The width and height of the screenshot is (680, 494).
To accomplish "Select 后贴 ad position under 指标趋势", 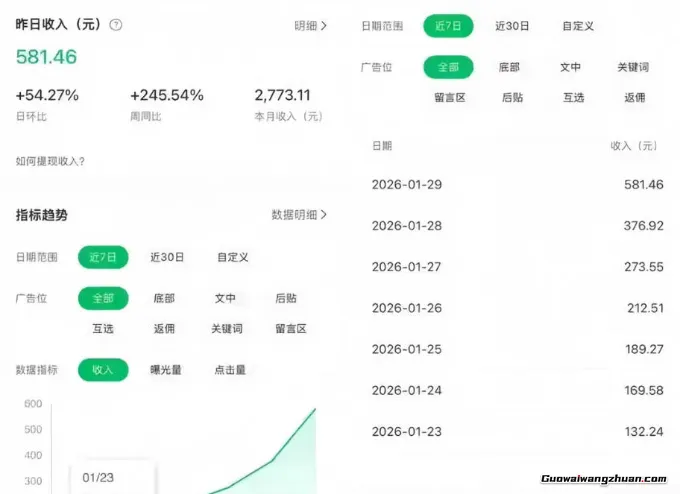I will [286, 298].
